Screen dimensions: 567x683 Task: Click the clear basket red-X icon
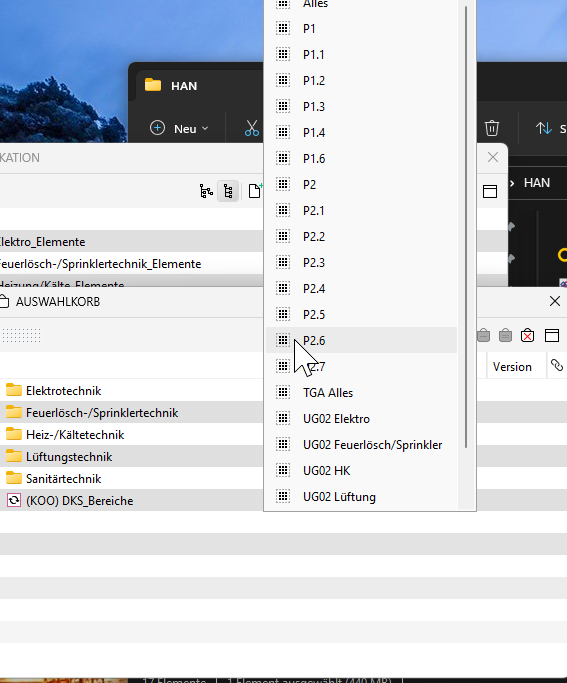pos(527,335)
